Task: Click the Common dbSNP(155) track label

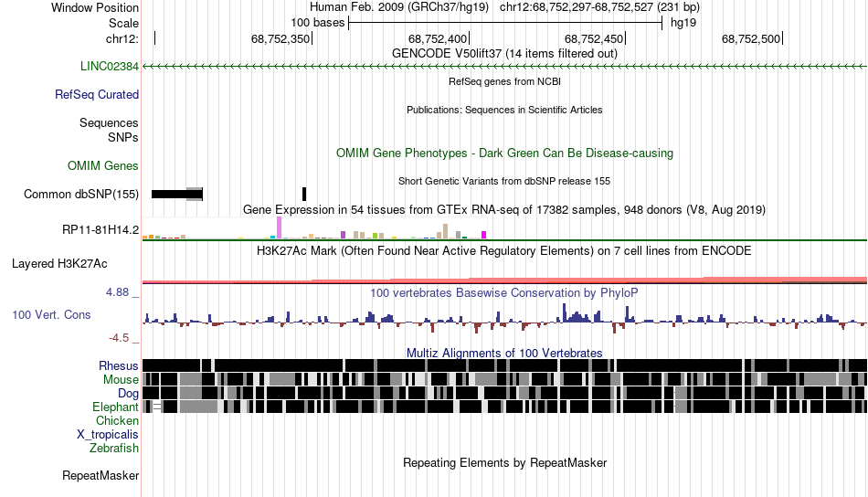Action: point(81,195)
